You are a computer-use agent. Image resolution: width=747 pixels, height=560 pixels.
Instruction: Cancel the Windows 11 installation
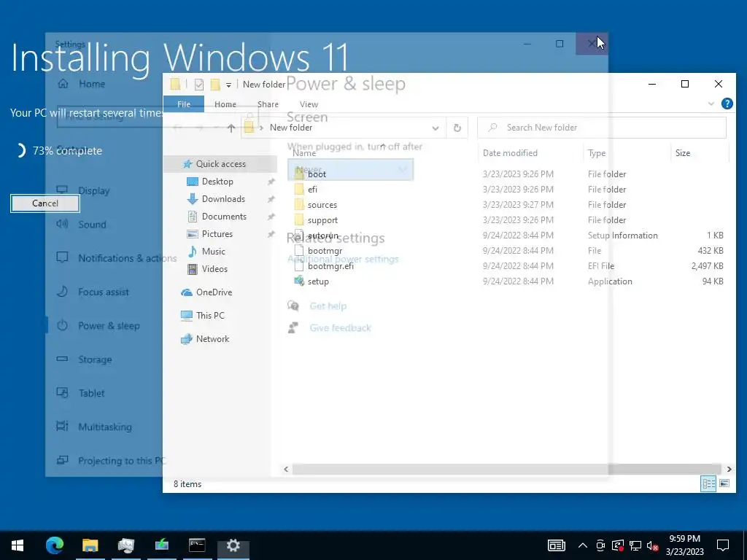pos(44,203)
